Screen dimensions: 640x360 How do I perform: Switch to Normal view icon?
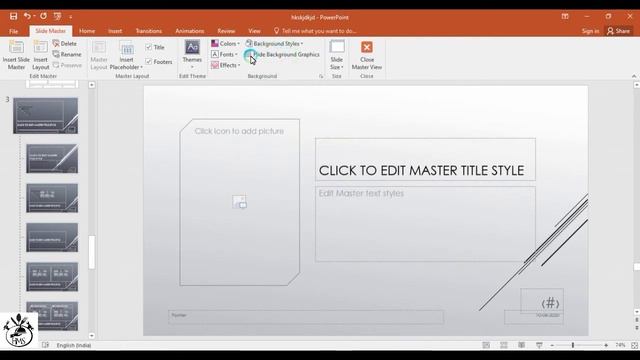pos(486,345)
